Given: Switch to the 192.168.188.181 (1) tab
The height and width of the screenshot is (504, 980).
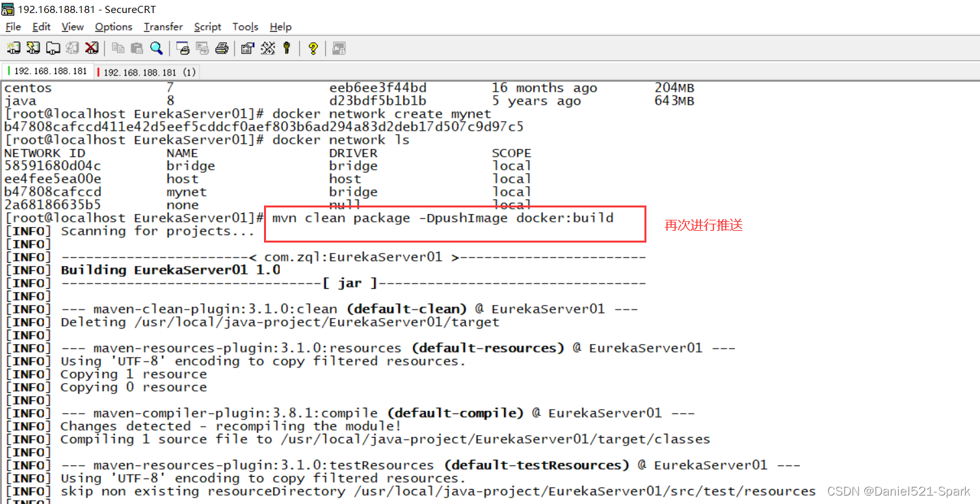Looking at the screenshot, I should pos(147,72).
